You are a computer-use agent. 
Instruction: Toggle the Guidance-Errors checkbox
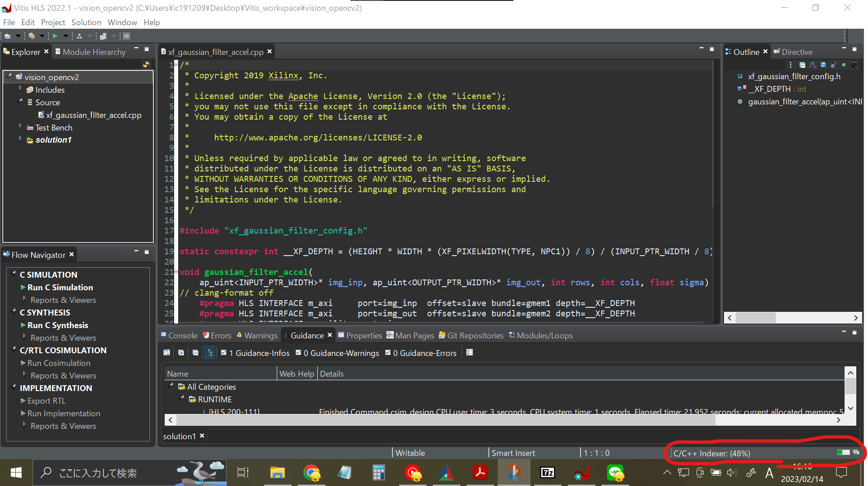click(388, 353)
